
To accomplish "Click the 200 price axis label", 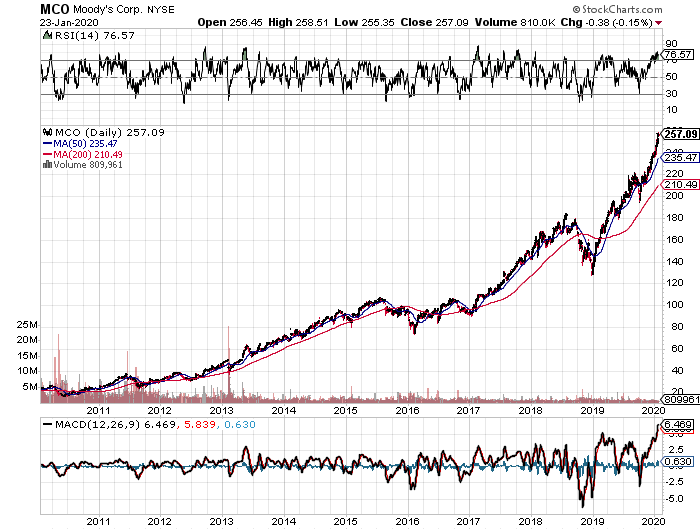I will [x=674, y=196].
